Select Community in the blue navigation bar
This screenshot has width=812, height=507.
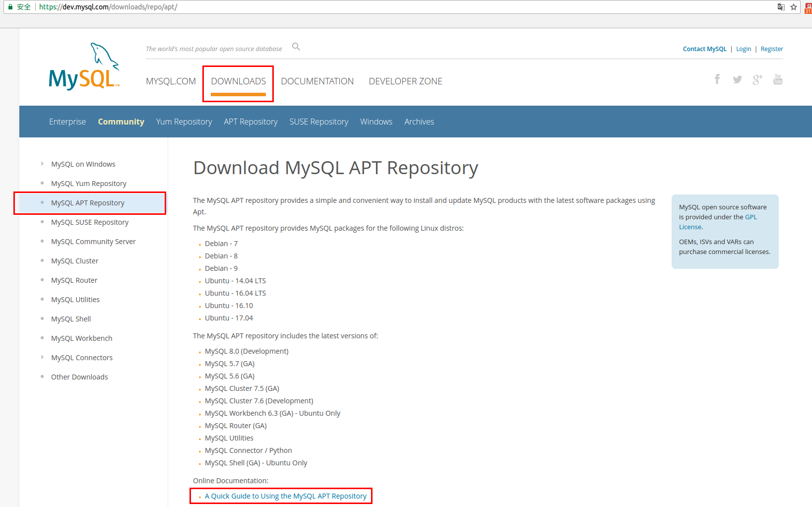(x=121, y=122)
